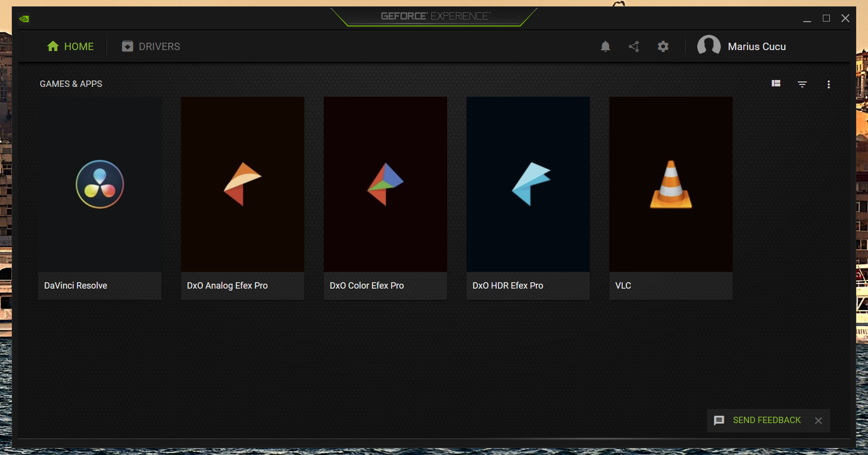Switch to the DRIVERS tab

pyautogui.click(x=151, y=47)
